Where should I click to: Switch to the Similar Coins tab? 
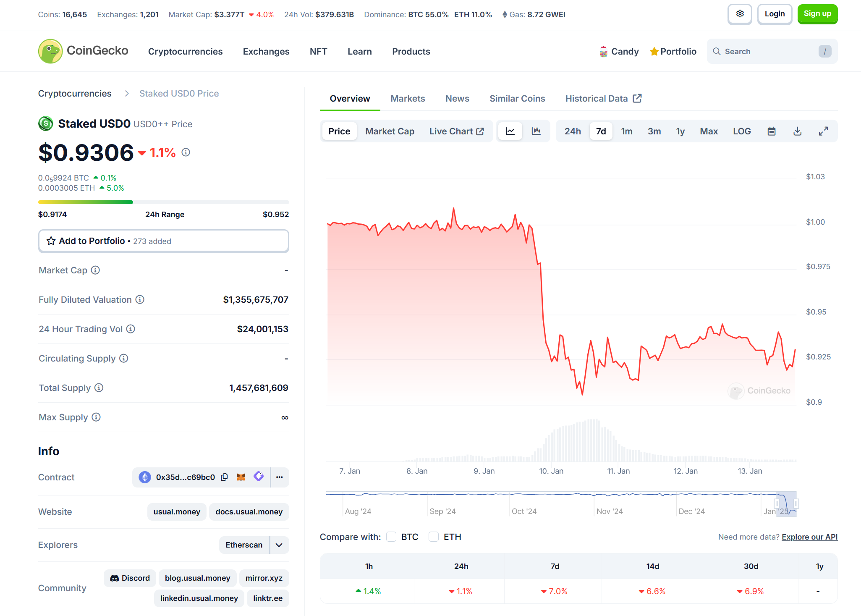pyautogui.click(x=517, y=98)
